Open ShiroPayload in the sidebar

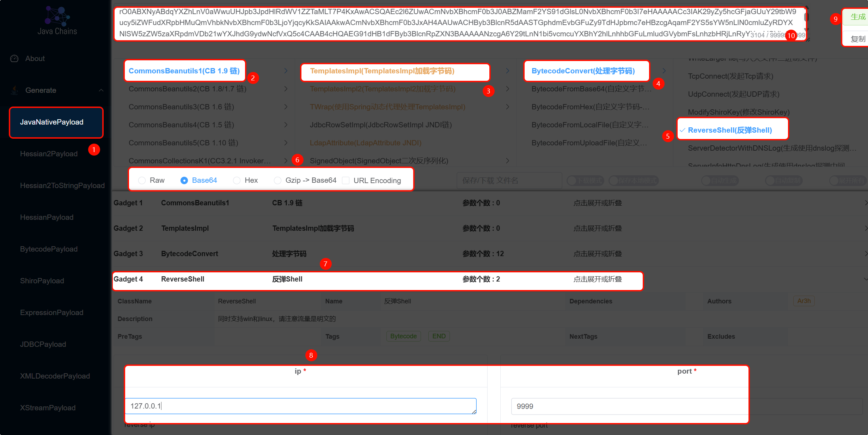(x=42, y=281)
